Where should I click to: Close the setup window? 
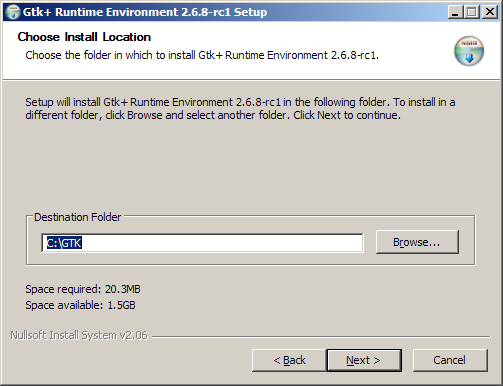tap(490, 12)
